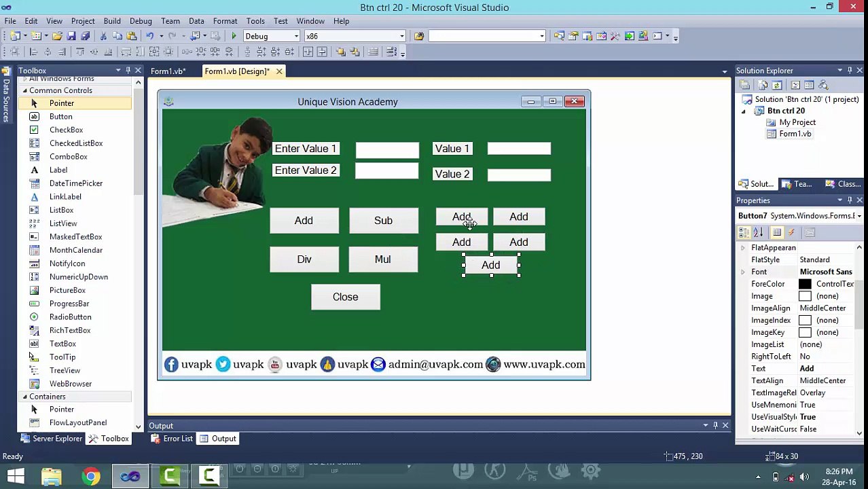Open the File menu

(10, 21)
